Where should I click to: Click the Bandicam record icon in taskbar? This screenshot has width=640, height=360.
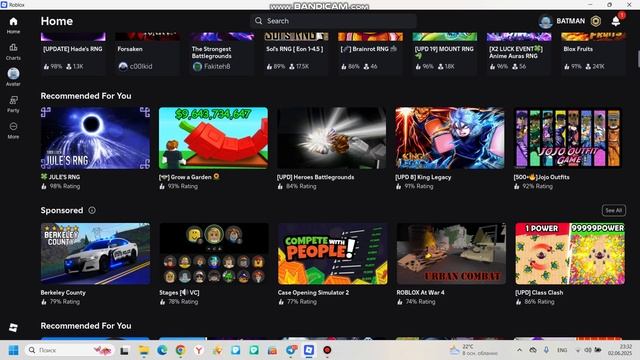coord(327,350)
